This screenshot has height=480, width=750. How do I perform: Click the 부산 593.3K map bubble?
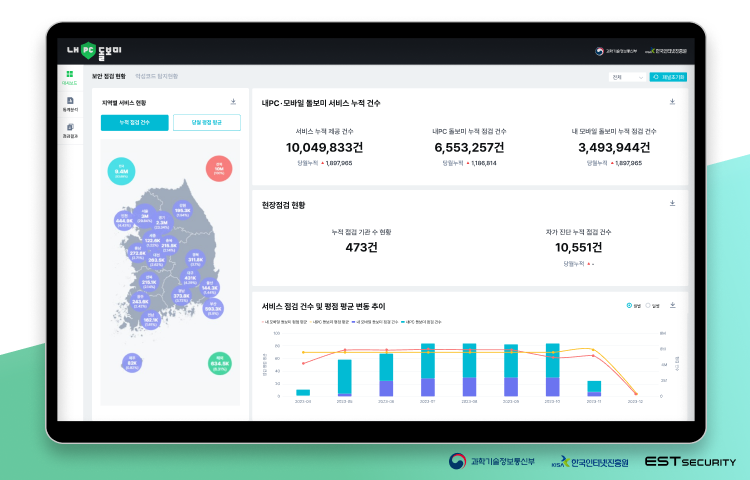(213, 308)
